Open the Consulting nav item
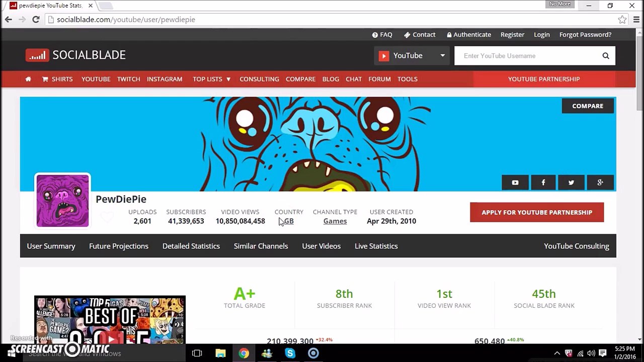 click(259, 79)
